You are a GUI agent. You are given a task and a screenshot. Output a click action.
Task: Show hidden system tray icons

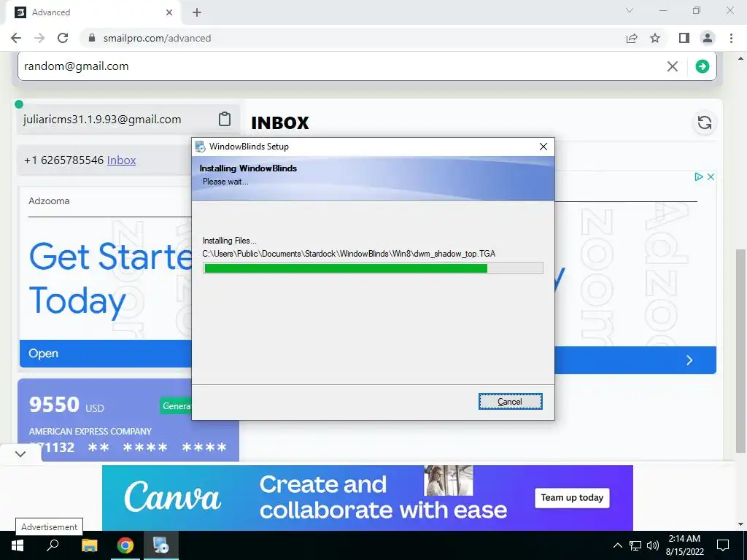[617, 545]
